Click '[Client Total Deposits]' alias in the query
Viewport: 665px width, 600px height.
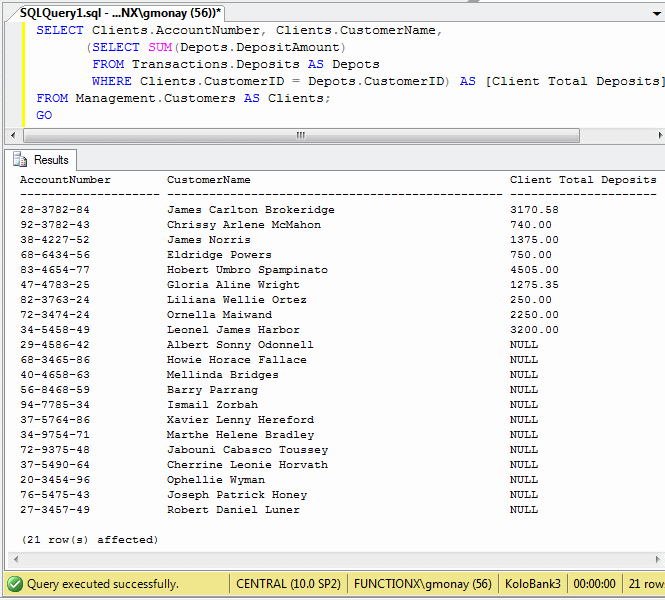coord(575,81)
